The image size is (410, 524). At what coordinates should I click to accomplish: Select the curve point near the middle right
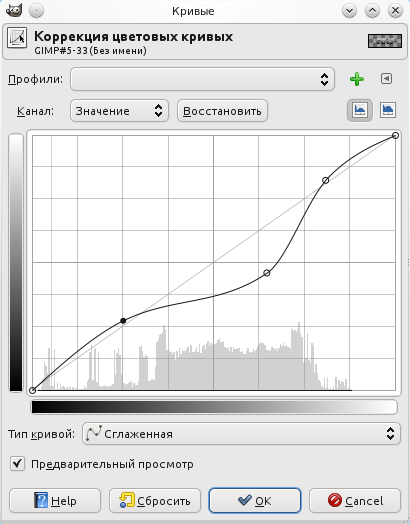[267, 273]
